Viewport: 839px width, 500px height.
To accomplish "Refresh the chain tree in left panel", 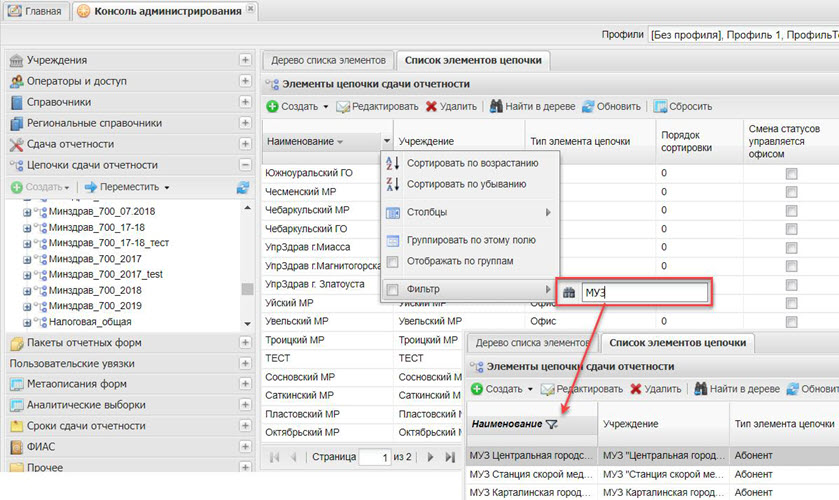I will click(x=243, y=187).
